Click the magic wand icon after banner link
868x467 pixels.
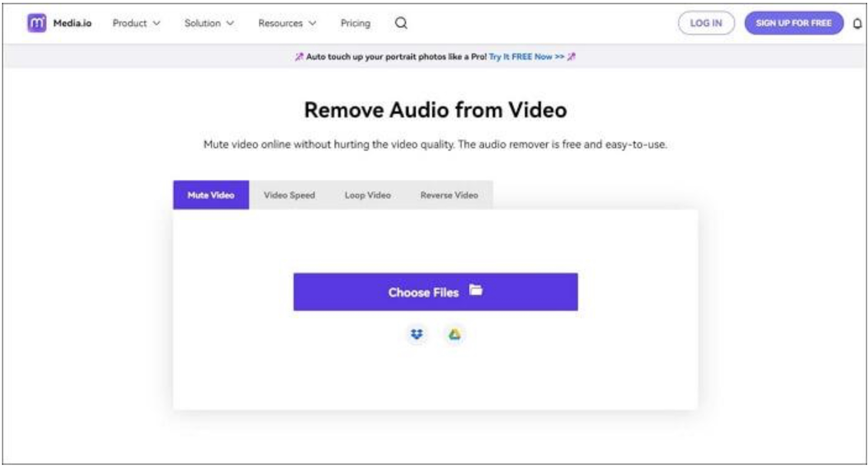(x=571, y=57)
